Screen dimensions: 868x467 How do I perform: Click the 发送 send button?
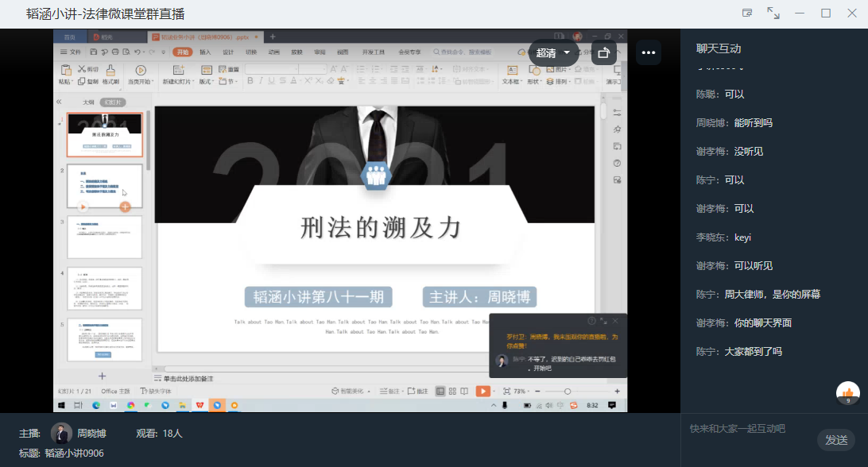click(836, 440)
